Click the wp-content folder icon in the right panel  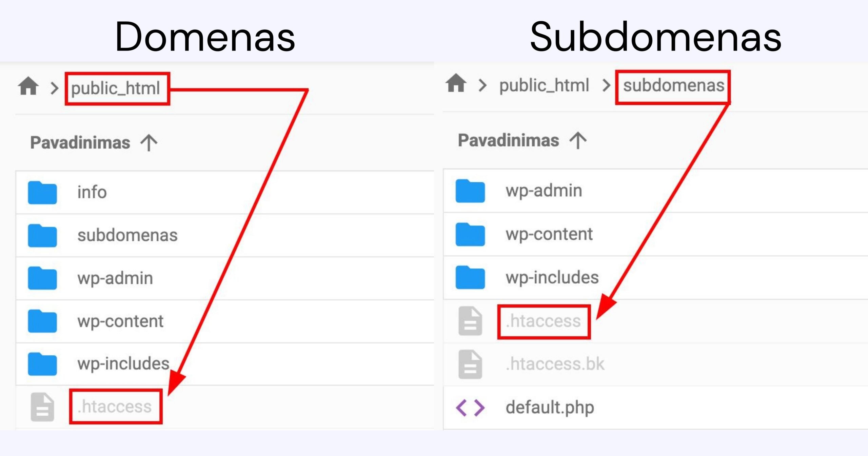click(x=470, y=234)
